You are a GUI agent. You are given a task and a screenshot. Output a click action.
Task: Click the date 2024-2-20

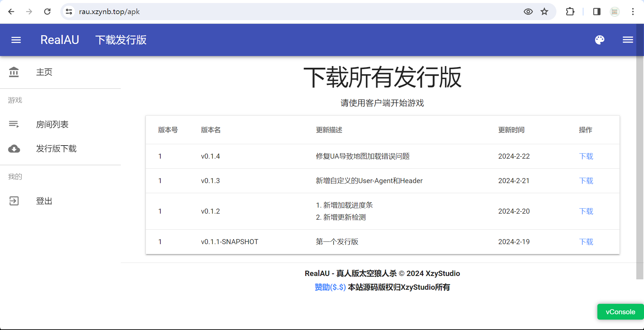click(x=514, y=211)
